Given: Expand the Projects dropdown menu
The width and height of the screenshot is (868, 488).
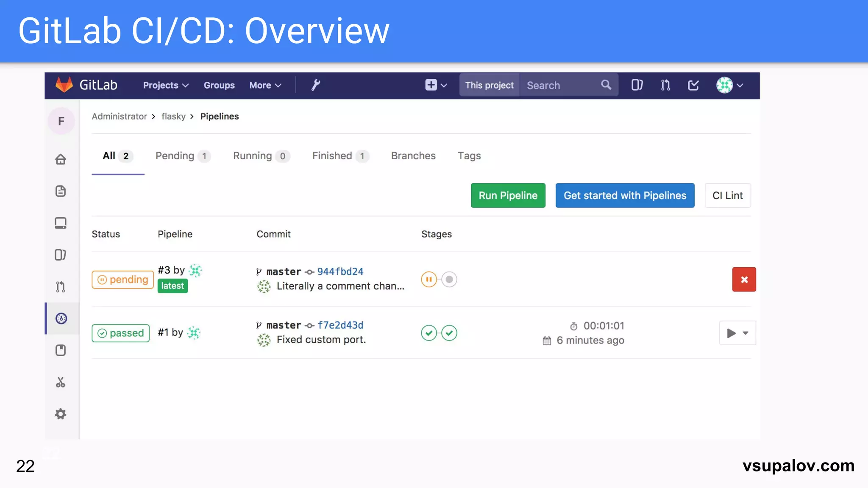Looking at the screenshot, I should (x=166, y=85).
